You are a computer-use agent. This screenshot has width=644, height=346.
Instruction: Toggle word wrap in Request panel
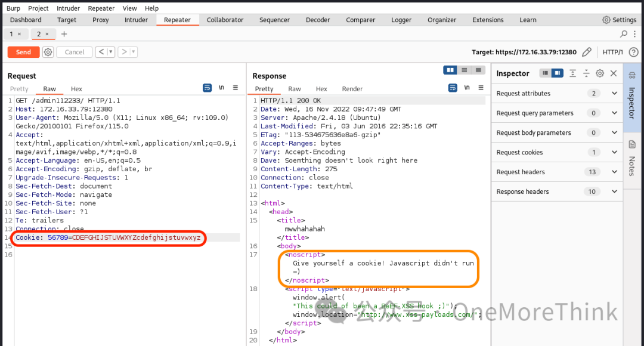[208, 88]
